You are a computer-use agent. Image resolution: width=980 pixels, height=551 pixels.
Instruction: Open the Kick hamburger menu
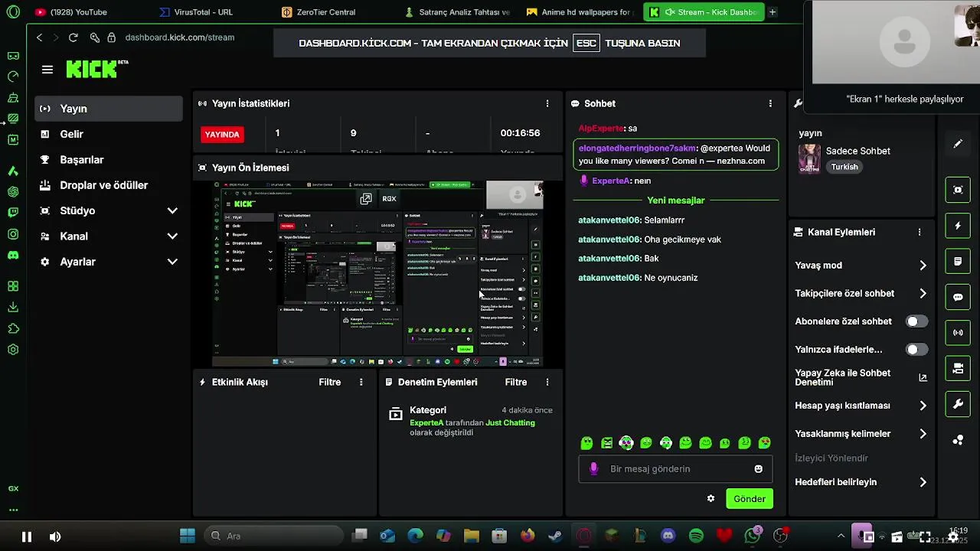(x=47, y=70)
